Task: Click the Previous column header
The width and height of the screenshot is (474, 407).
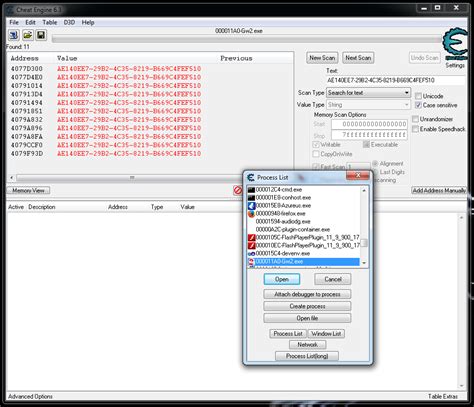Action: (x=236, y=58)
